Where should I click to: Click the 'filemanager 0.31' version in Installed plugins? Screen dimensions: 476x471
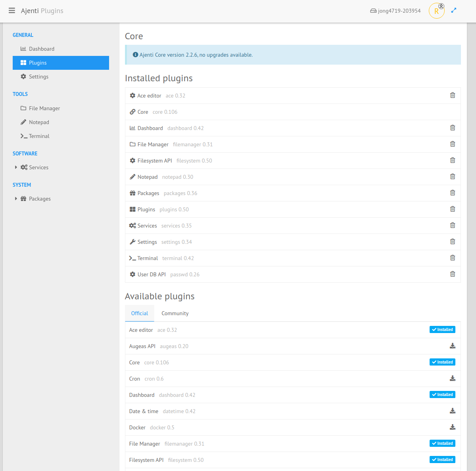193,144
